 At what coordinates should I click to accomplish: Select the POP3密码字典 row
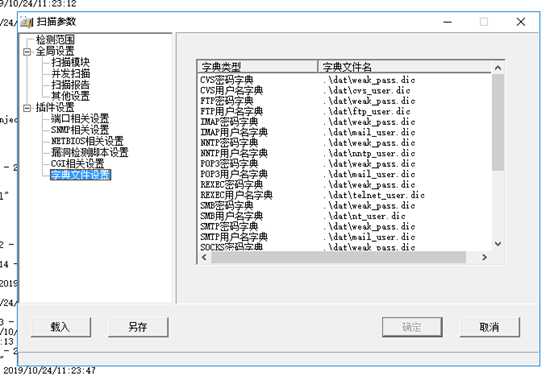click(x=344, y=164)
